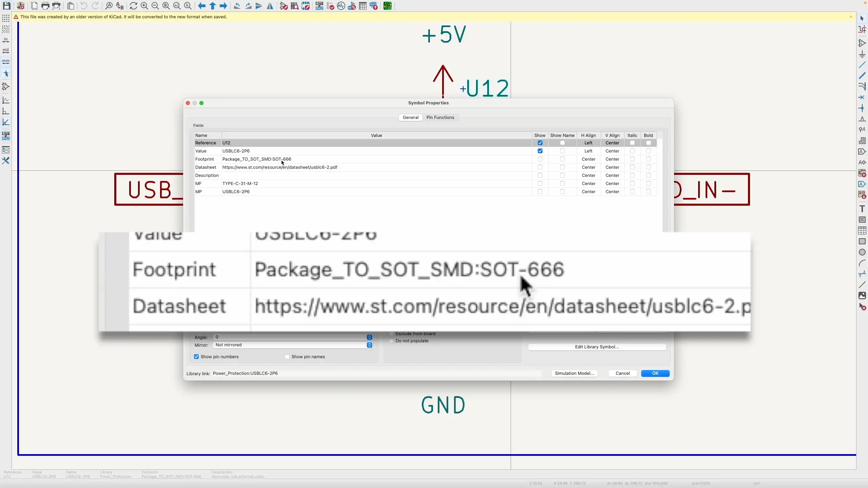Uncheck Show for the Value field
The height and width of the screenshot is (488, 868).
point(540,151)
